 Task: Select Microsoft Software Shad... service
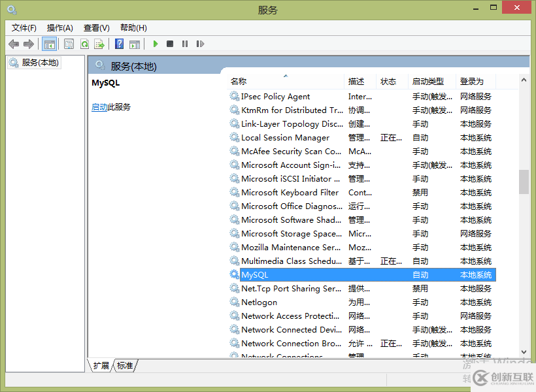(361, 220)
